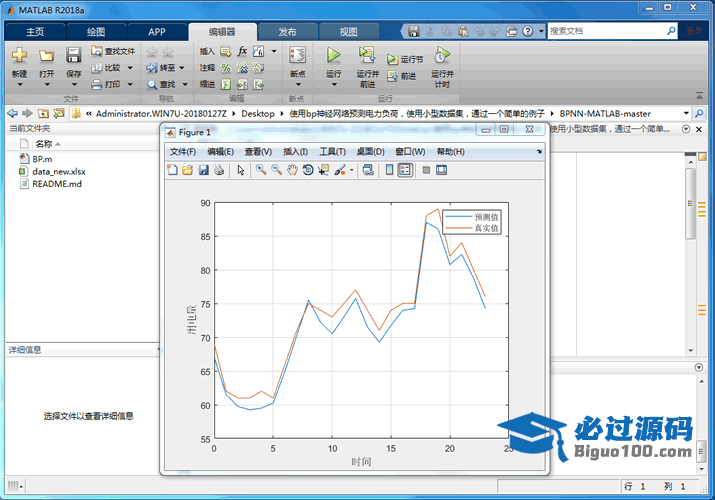
Task: Toggle the Insert Colorbar button
Action: [389, 170]
